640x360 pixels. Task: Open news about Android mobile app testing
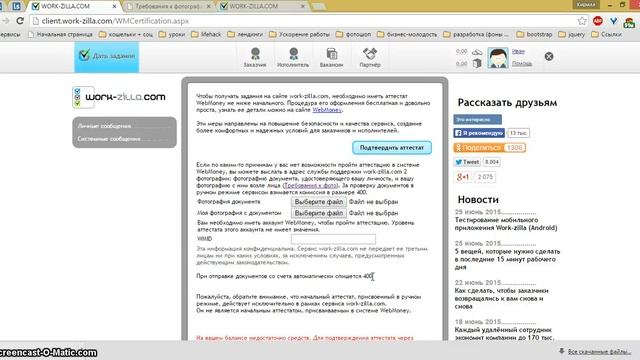pyautogui.click(x=506, y=224)
